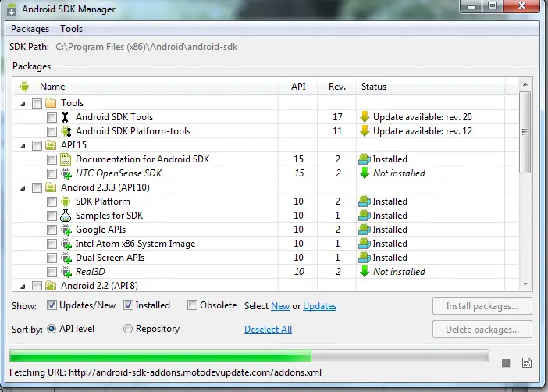
Task: Open the Tools menu
Action: point(71,29)
